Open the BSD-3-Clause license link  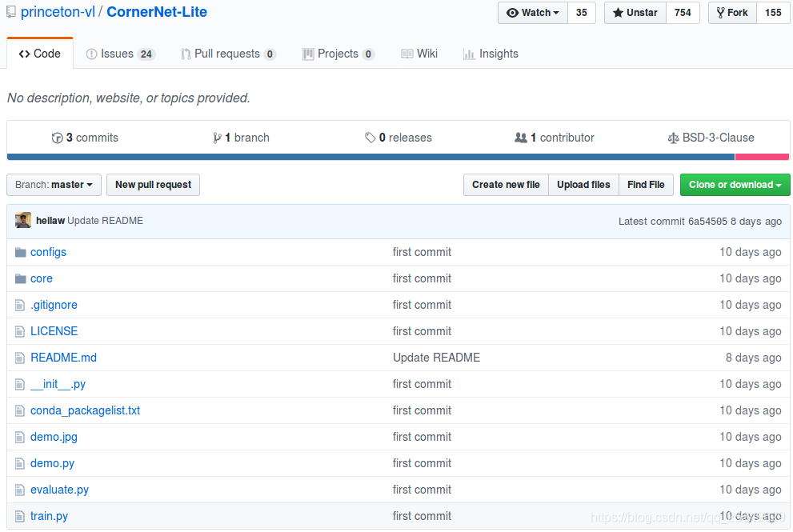point(711,138)
